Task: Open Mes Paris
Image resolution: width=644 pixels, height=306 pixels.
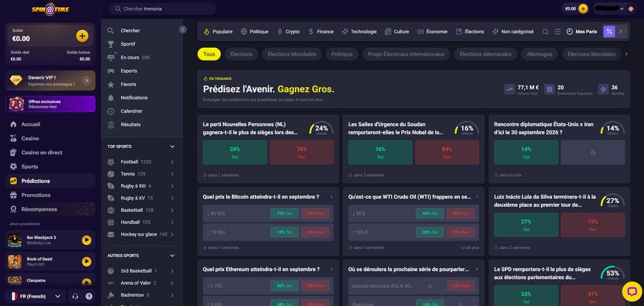Action: point(582,32)
